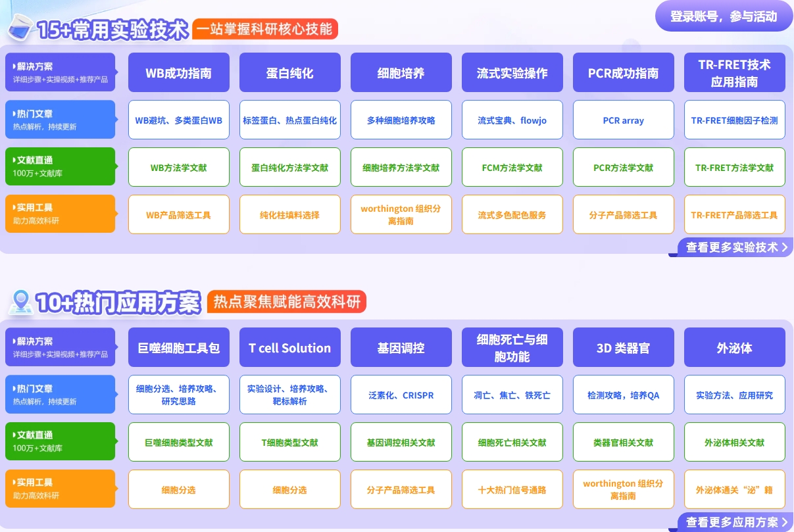Open worthington 组织分离指南 tool
This screenshot has width=794, height=532.
click(x=401, y=214)
